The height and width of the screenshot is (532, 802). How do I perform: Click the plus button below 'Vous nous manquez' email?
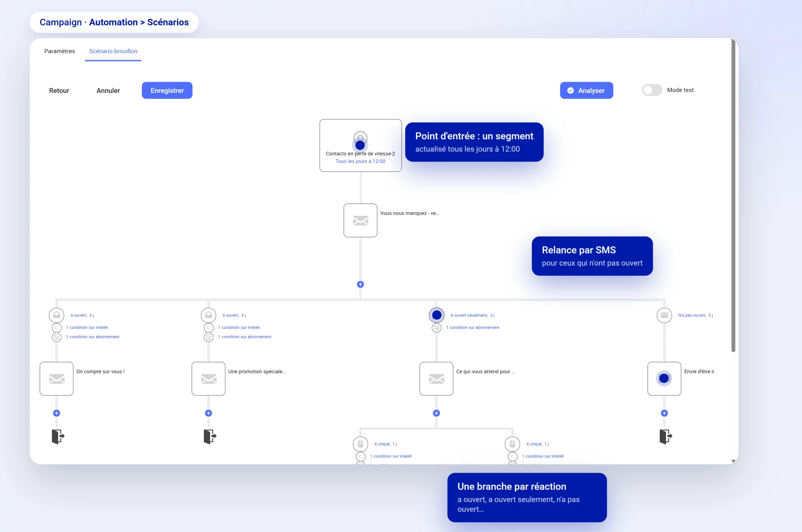(x=360, y=284)
